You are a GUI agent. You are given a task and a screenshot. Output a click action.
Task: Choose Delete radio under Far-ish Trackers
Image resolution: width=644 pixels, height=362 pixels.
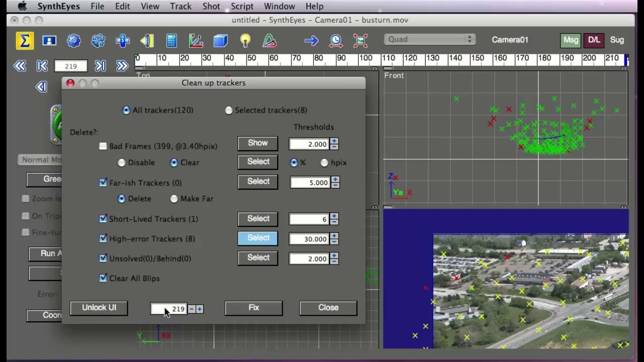click(122, 199)
